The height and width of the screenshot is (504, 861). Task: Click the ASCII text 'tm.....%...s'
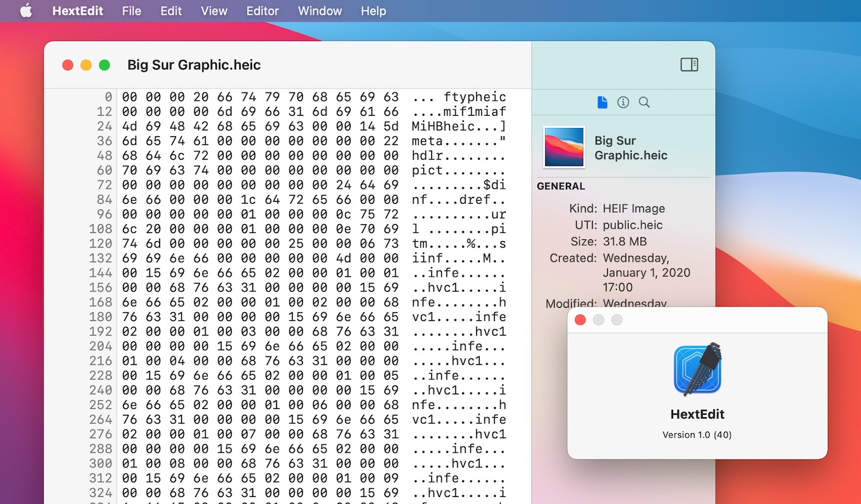pos(459,244)
